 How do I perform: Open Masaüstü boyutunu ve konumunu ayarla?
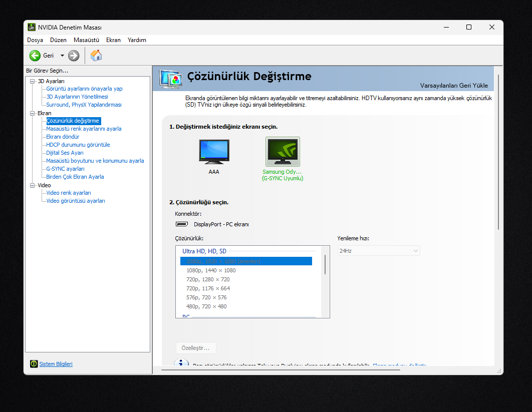(x=95, y=161)
